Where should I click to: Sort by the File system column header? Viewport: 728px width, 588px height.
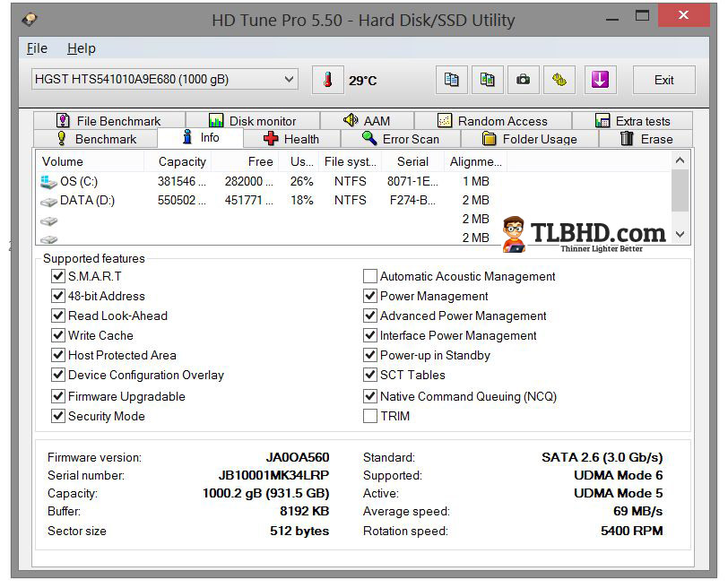(x=351, y=161)
